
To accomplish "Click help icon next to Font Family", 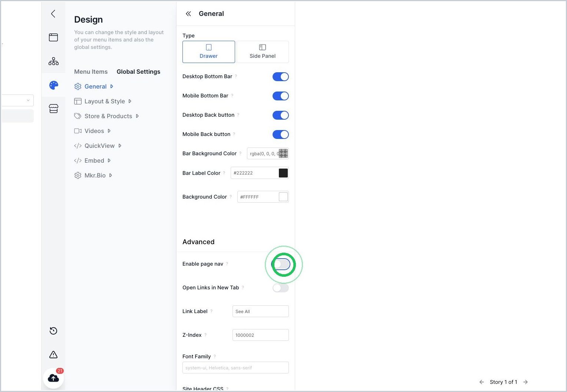I will click(215, 356).
